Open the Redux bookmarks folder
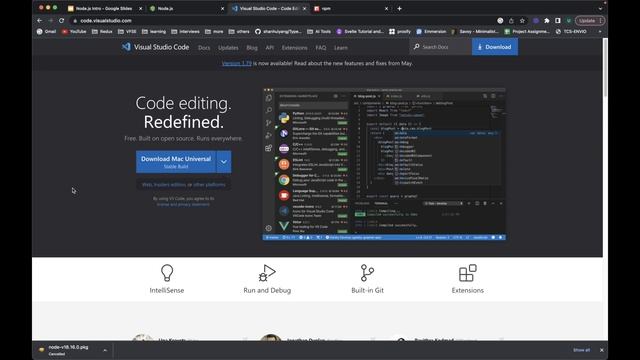 click(102, 31)
